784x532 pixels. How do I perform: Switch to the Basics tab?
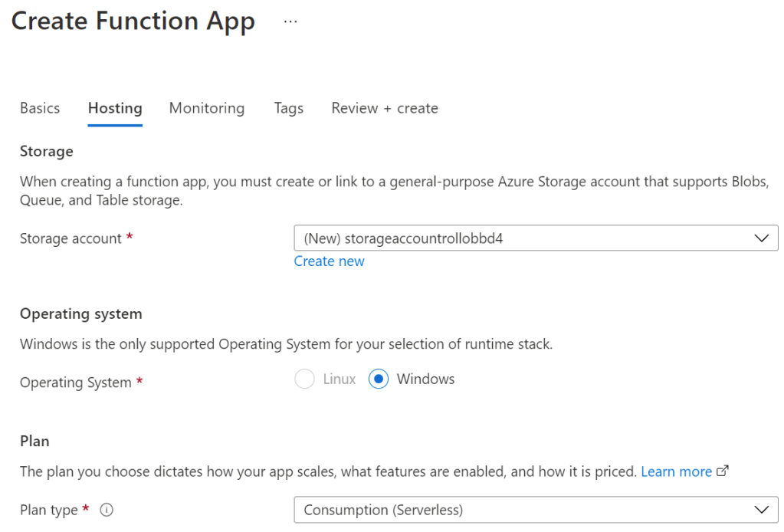(40, 108)
